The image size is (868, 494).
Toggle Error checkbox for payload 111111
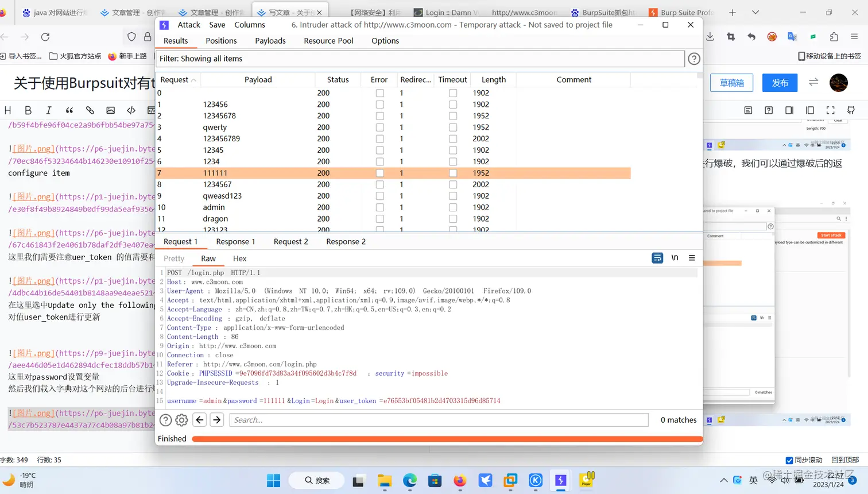[379, 173]
